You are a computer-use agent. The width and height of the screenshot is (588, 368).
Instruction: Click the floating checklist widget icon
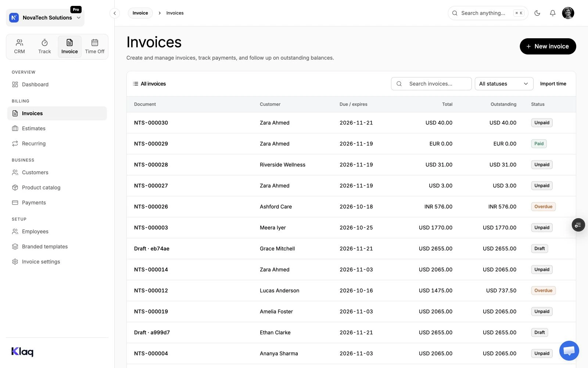(578, 225)
